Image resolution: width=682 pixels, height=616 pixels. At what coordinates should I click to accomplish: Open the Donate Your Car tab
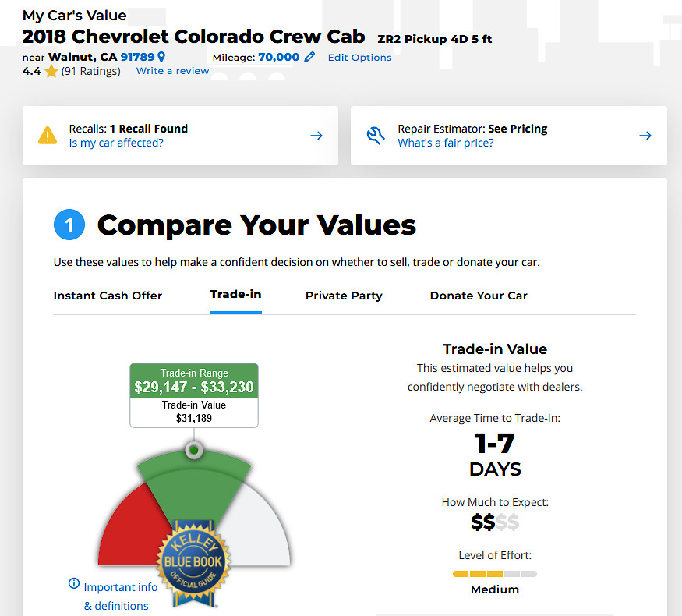coord(479,296)
